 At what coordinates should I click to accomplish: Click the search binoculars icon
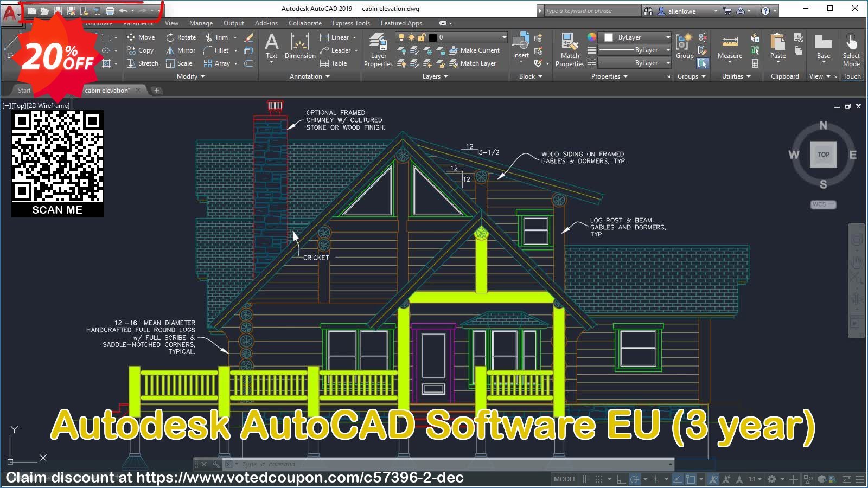[648, 11]
